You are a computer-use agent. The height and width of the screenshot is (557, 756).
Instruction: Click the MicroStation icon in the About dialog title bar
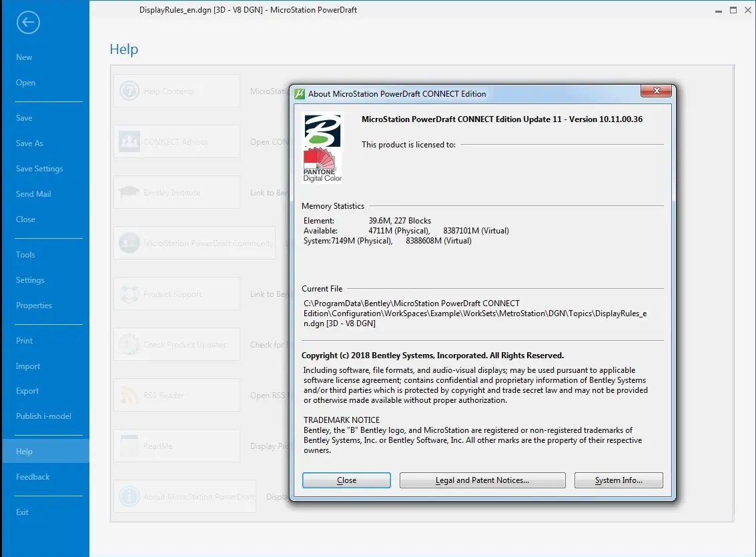[300, 93]
